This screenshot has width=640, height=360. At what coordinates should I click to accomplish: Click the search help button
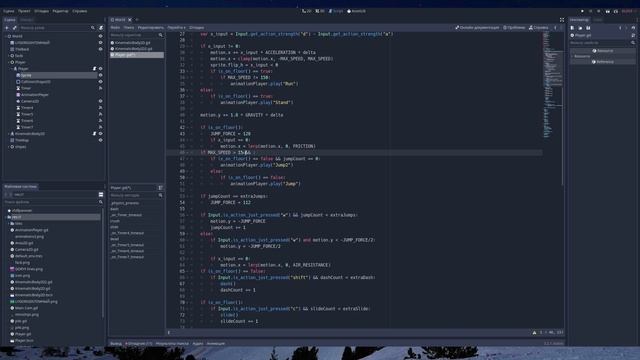(539, 28)
